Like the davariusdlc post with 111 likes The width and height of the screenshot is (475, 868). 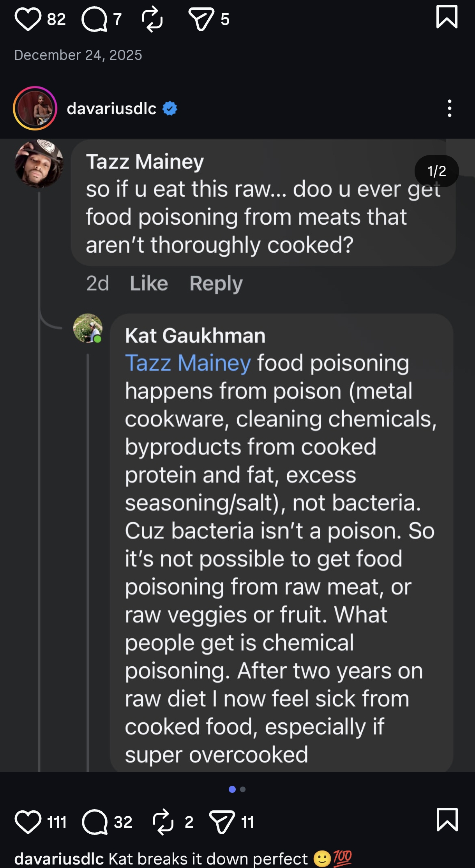(28, 822)
